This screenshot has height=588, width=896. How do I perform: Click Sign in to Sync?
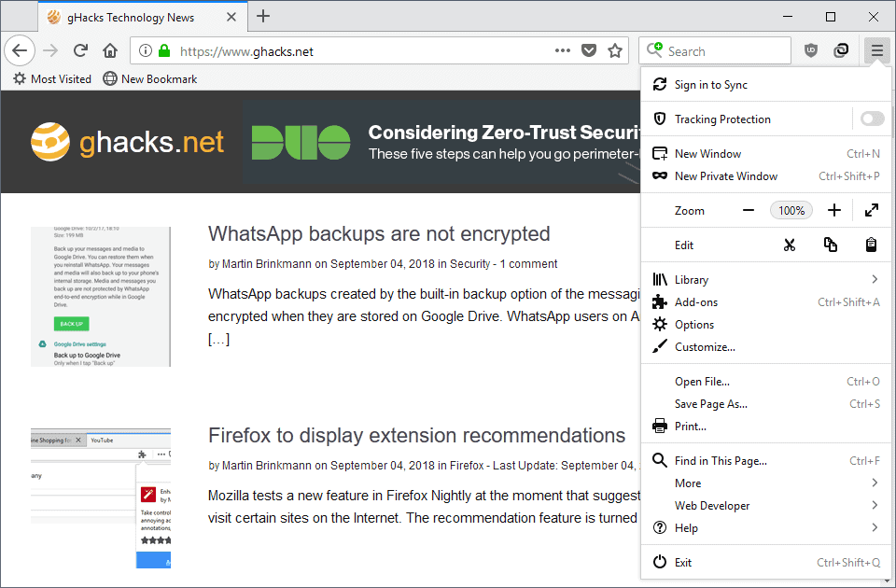[x=717, y=84]
